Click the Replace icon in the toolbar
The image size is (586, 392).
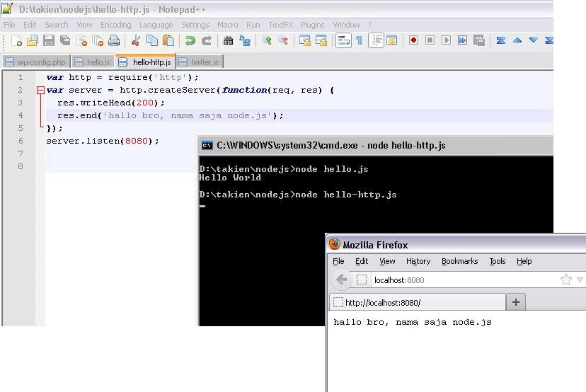[x=244, y=40]
